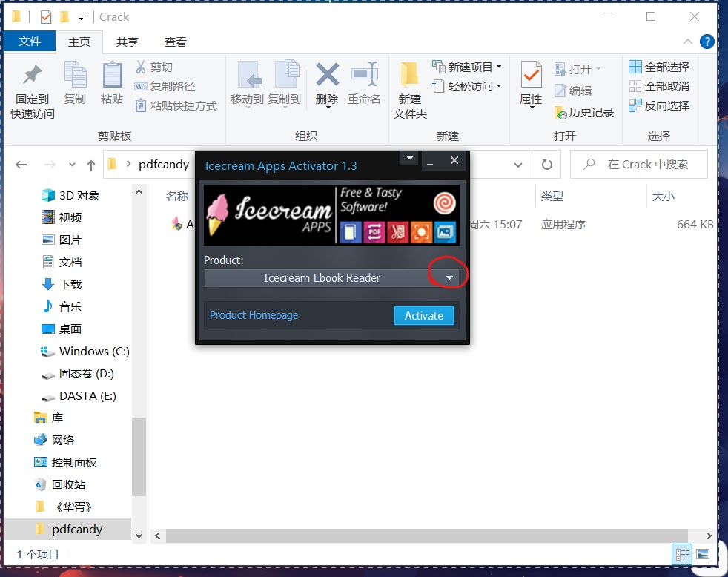
Task: Click Pin to Quick Access (固定到快速访问) icon
Action: (x=32, y=75)
